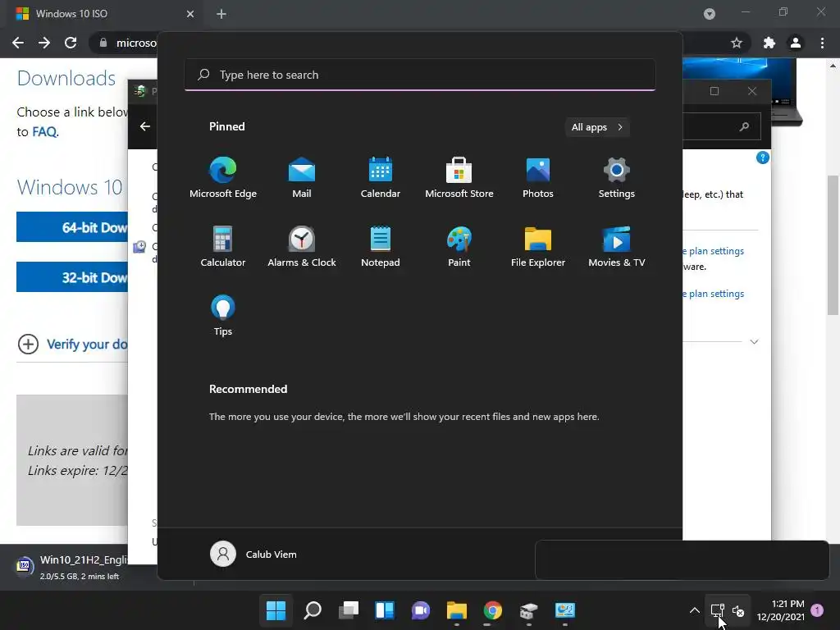Go forward in Chrome browser
840x630 pixels.
(44, 43)
